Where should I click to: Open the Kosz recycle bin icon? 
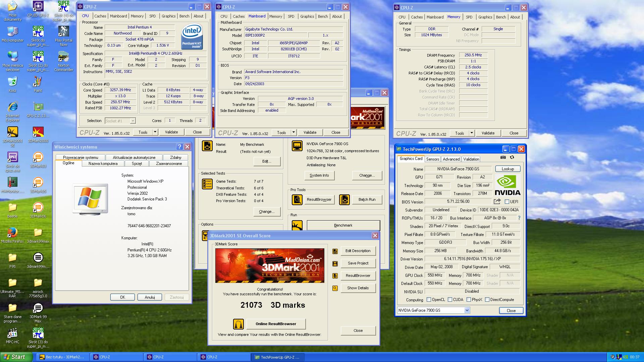pyautogui.click(x=12, y=84)
